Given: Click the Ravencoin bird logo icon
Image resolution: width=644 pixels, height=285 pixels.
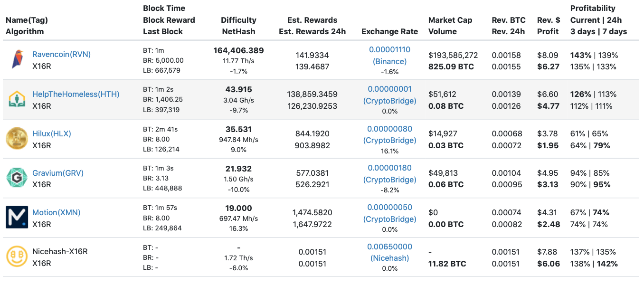Looking at the screenshot, I should (17, 60).
